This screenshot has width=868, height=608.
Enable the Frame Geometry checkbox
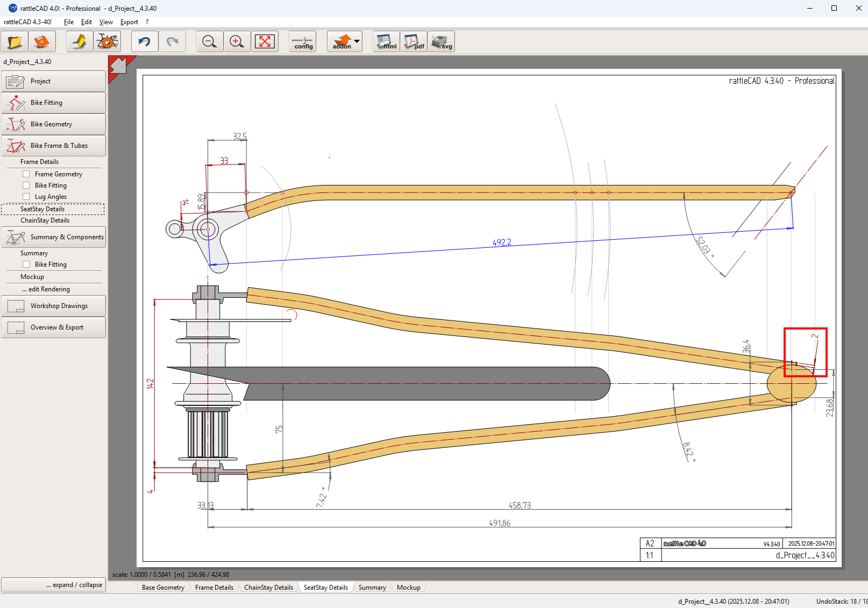tap(26, 174)
